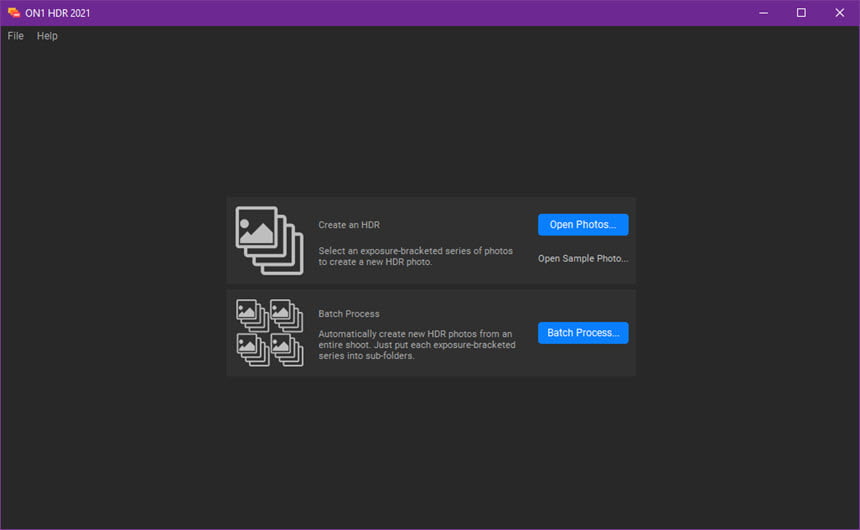
Task: Select the stacked photos Create an HDR icon
Action: 269,240
